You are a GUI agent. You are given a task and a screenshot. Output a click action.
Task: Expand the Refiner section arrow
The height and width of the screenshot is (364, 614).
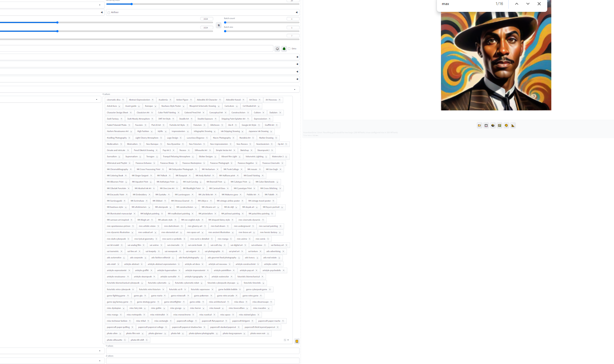(296, 12)
